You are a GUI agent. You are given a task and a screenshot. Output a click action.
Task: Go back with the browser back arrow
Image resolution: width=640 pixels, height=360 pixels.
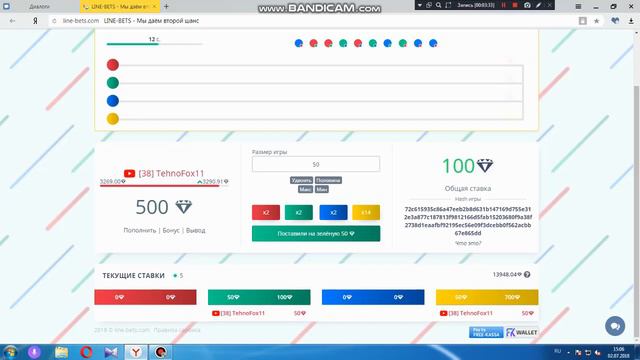point(12,21)
